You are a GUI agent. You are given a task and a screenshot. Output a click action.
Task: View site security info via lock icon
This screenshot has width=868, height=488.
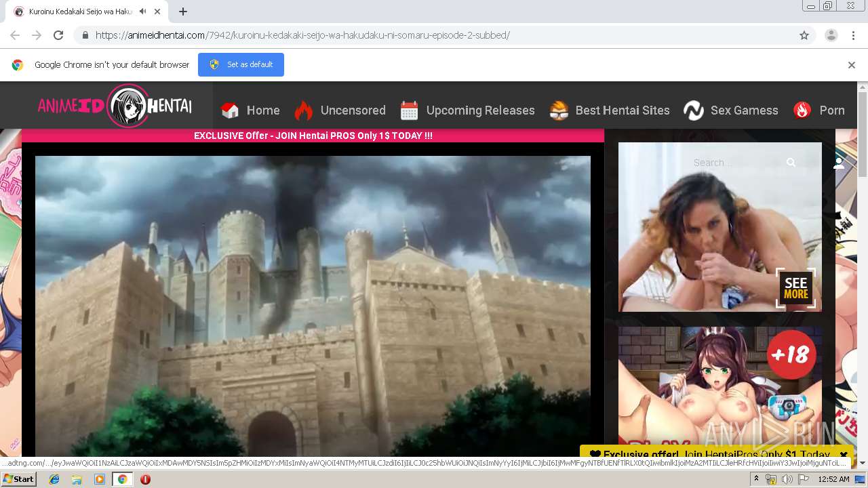tap(85, 35)
